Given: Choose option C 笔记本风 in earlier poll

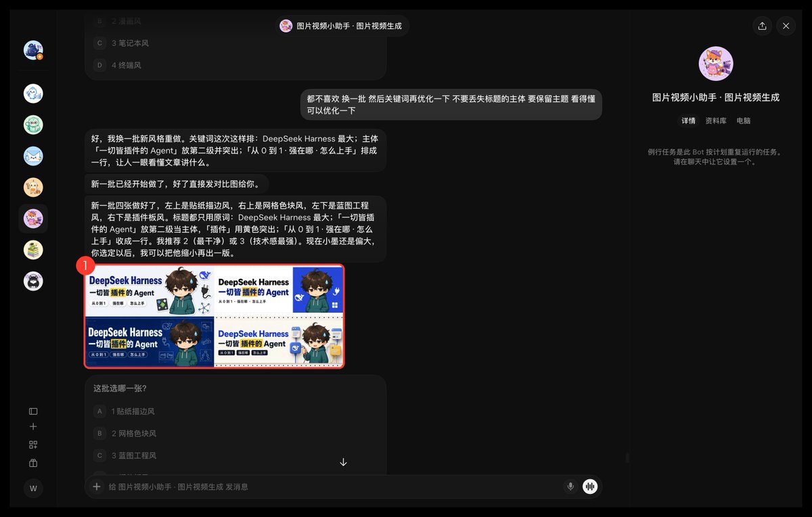Looking at the screenshot, I should click(235, 43).
